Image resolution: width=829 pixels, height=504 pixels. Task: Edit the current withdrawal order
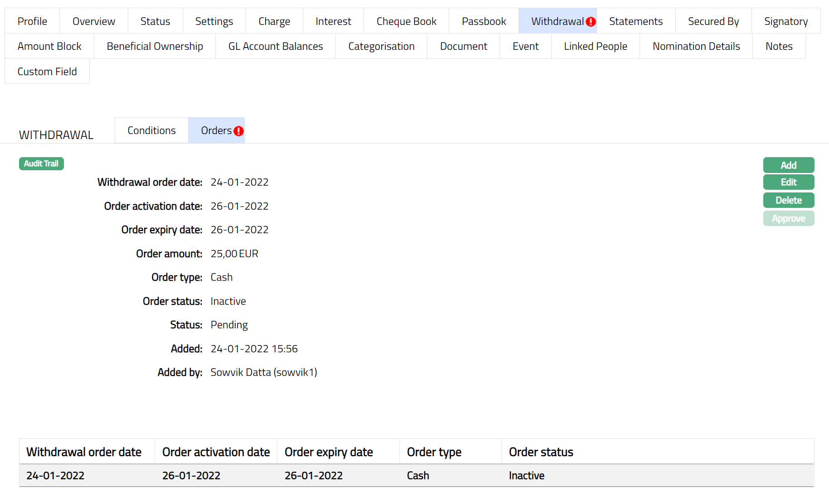pos(788,182)
